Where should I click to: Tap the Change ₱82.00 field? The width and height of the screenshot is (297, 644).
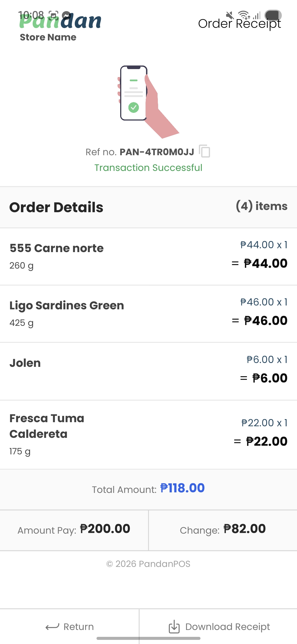click(x=223, y=530)
